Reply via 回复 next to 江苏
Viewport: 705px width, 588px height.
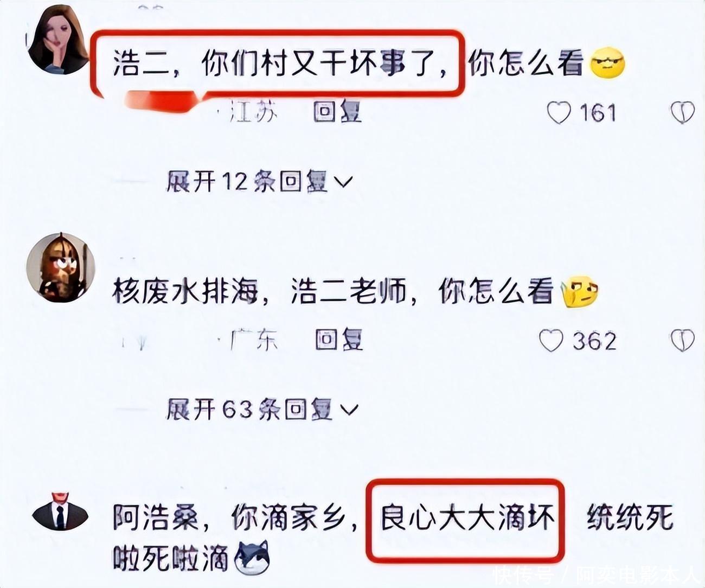point(337,112)
